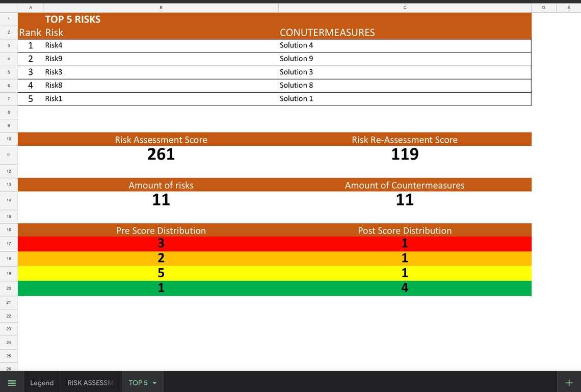Image resolution: width=581 pixels, height=392 pixels.
Task: Select the Risk Re-Assessment Score value 119
Action: tap(404, 154)
